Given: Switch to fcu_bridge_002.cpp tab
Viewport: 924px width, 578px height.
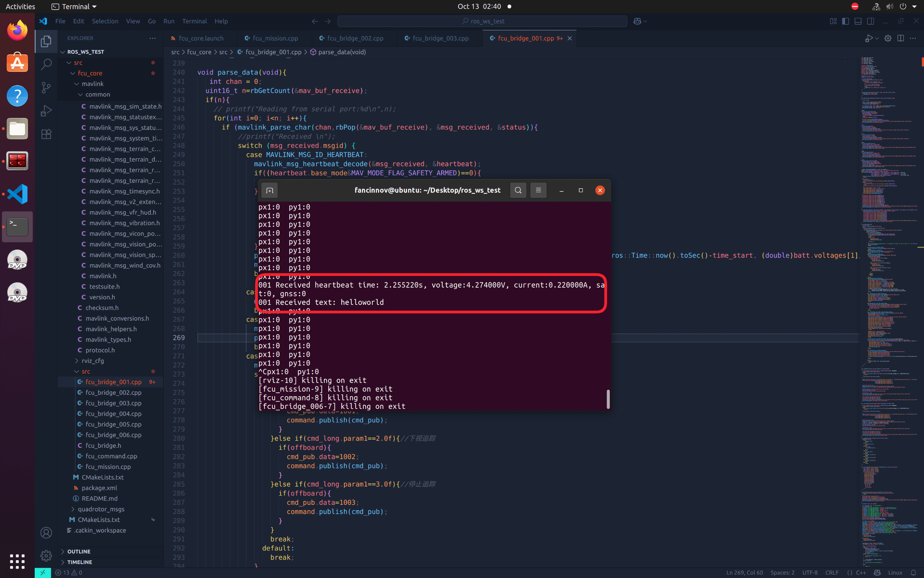Looking at the screenshot, I should click(355, 38).
